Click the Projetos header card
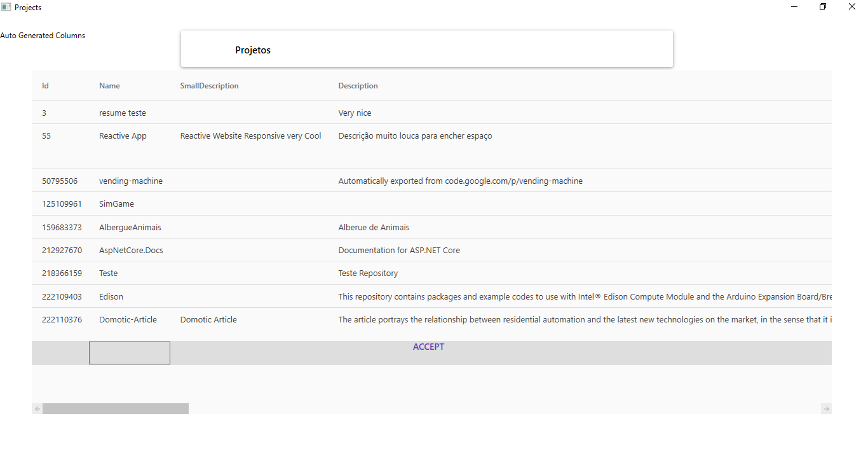Viewport: 868px width, 463px height. 427,49
